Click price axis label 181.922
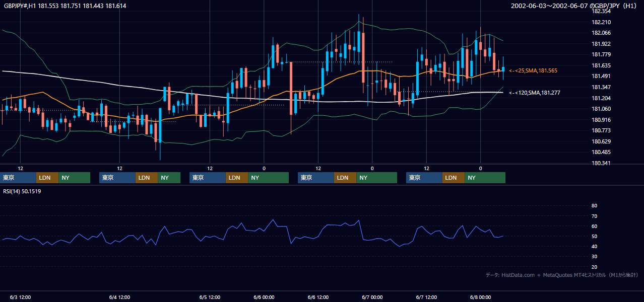Screen dimensions: 644x302 [601, 44]
